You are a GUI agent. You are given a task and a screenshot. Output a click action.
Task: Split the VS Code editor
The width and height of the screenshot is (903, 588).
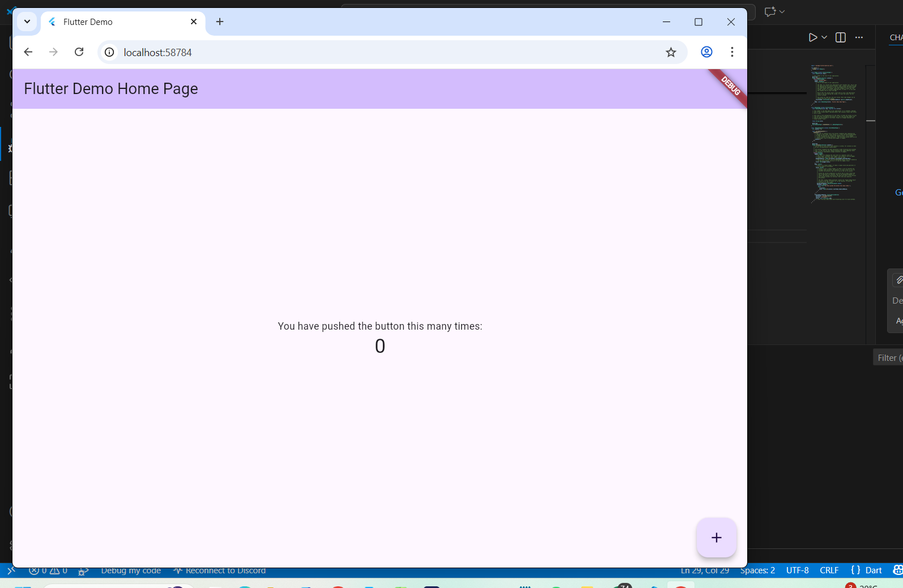click(841, 37)
